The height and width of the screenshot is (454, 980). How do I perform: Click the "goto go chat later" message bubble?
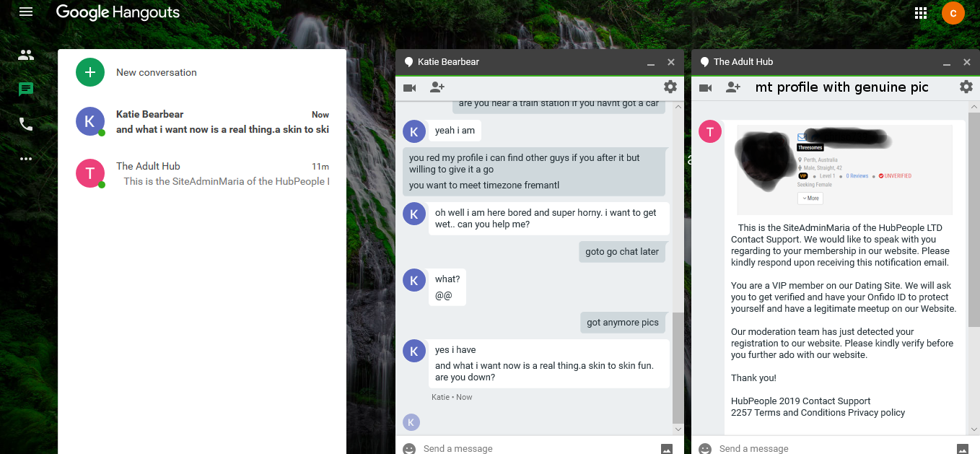pyautogui.click(x=622, y=252)
